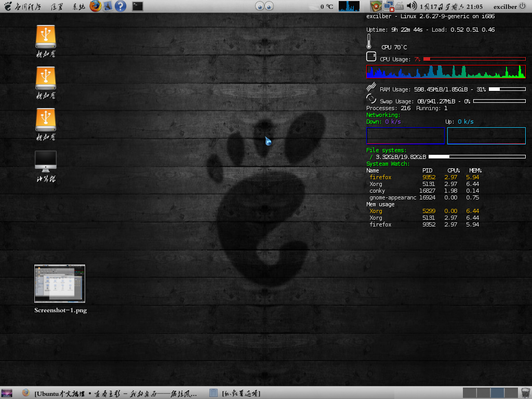The height and width of the screenshot is (399, 532).
Task: Select the Computer monitor desktop icon
Action: pyautogui.click(x=46, y=162)
